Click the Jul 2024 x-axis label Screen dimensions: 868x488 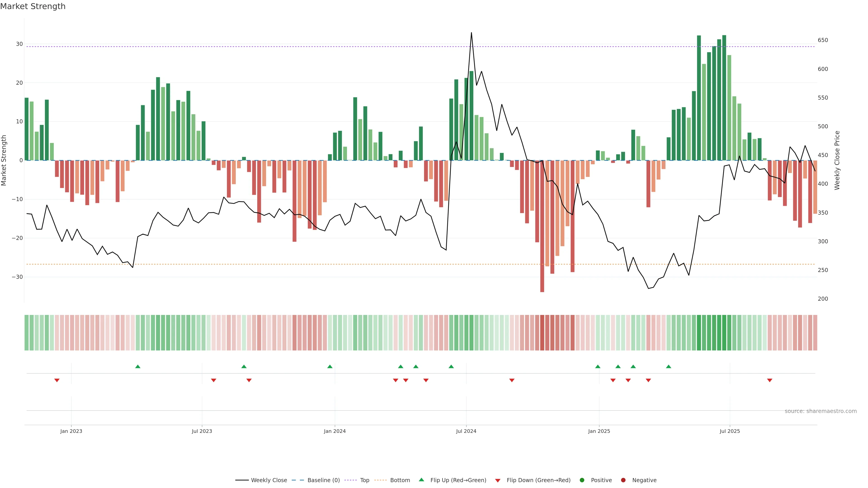[x=466, y=431]
